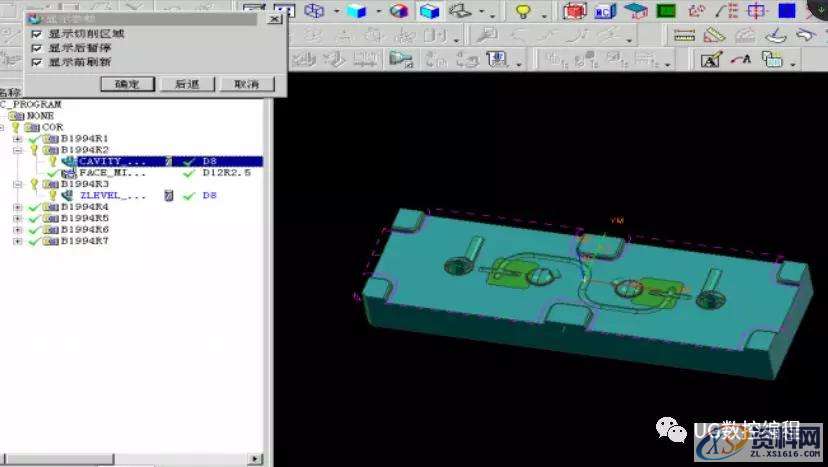Uncheck the 显示后暂停 checkbox
This screenshot has height=467, width=828.
click(37, 48)
